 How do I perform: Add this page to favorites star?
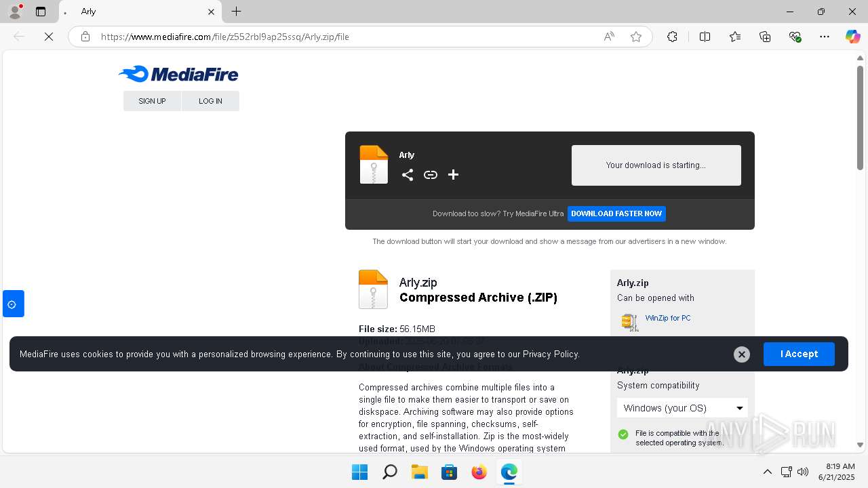pyautogui.click(x=636, y=37)
